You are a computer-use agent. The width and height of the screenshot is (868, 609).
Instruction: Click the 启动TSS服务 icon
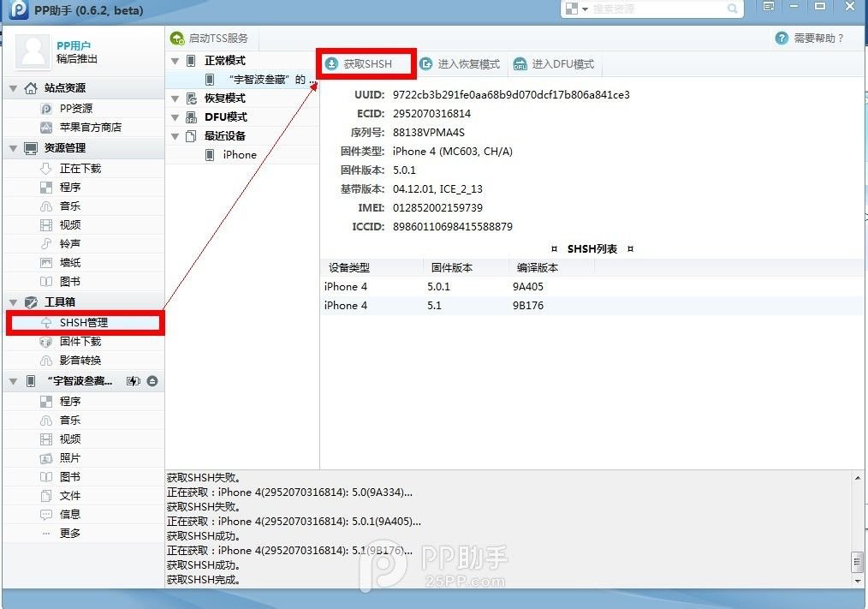177,39
